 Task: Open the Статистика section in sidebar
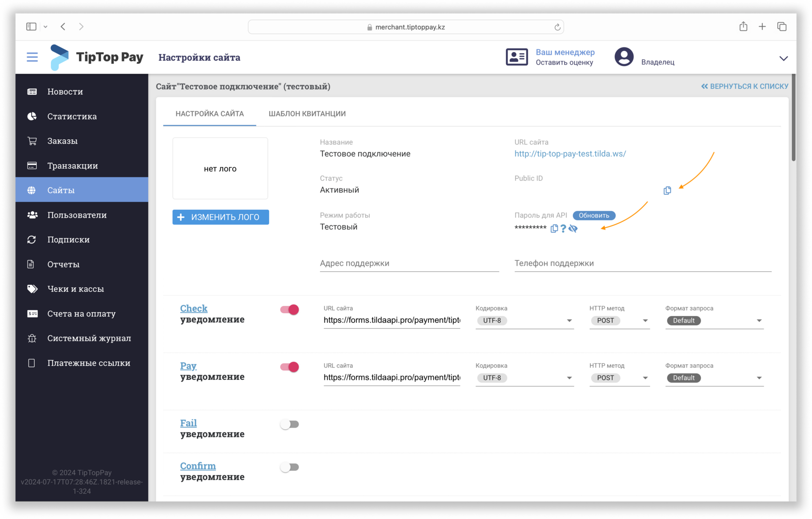tap(72, 116)
